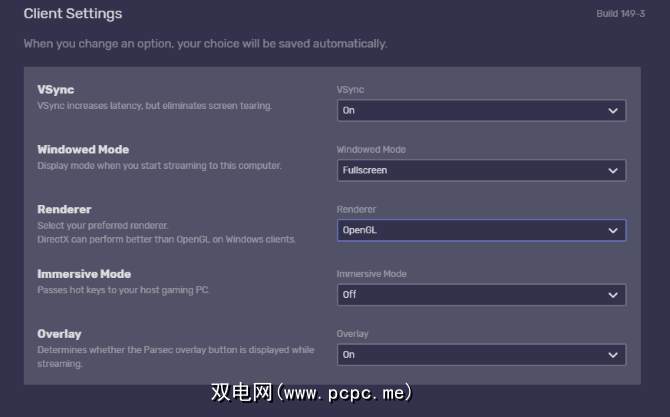This screenshot has width=670, height=417.
Task: Expand the Overlay dropdown showing On
Action: (481, 355)
